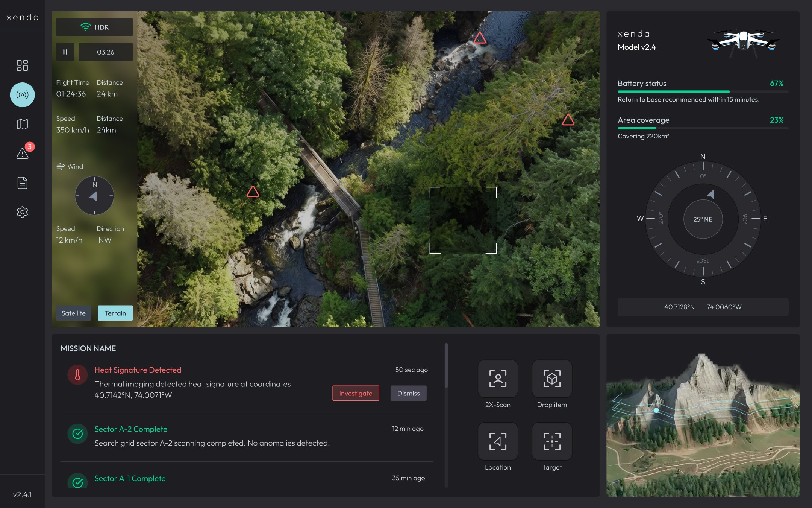Activate the 2X-Scan tool

(498, 379)
